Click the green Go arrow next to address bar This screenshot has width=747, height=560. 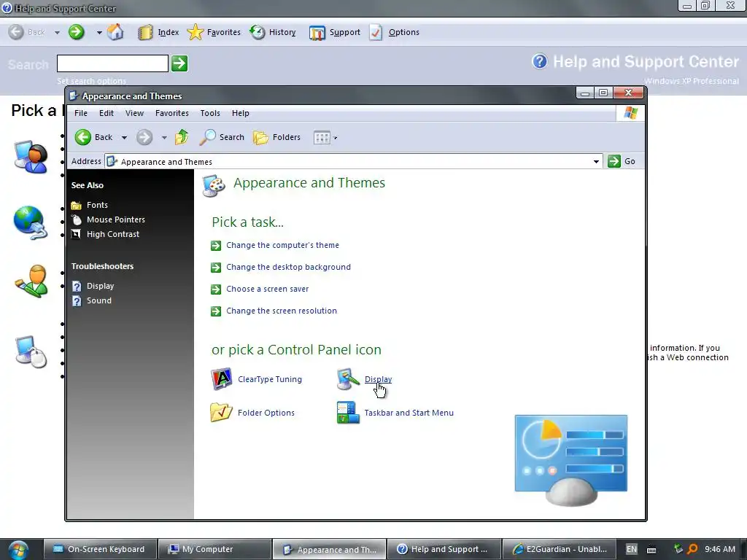tap(614, 161)
